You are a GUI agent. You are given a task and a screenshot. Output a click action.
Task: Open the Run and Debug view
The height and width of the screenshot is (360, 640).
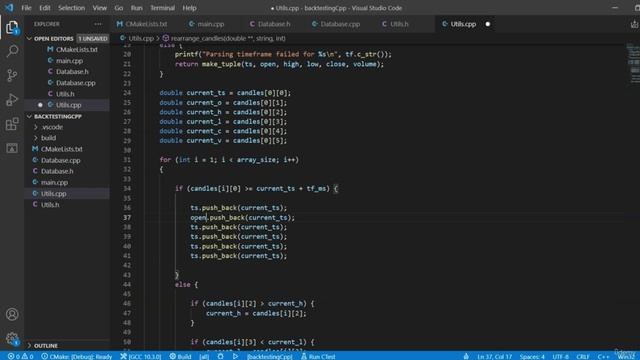[12, 100]
